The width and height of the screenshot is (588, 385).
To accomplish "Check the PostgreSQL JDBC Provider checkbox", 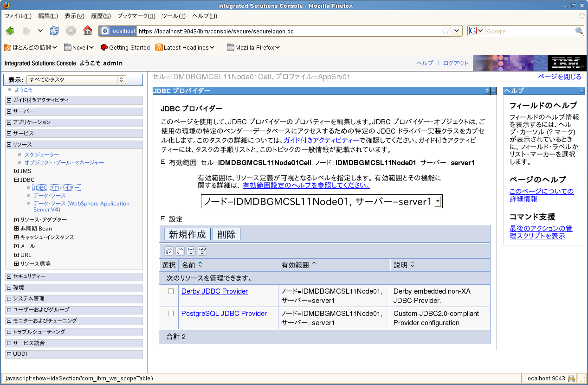I will click(171, 314).
